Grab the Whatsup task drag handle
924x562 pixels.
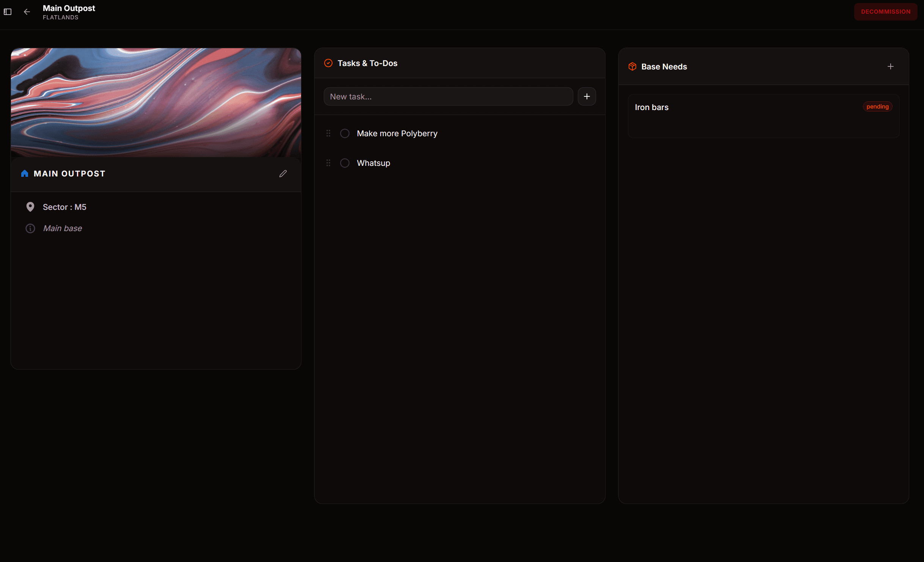(328, 163)
